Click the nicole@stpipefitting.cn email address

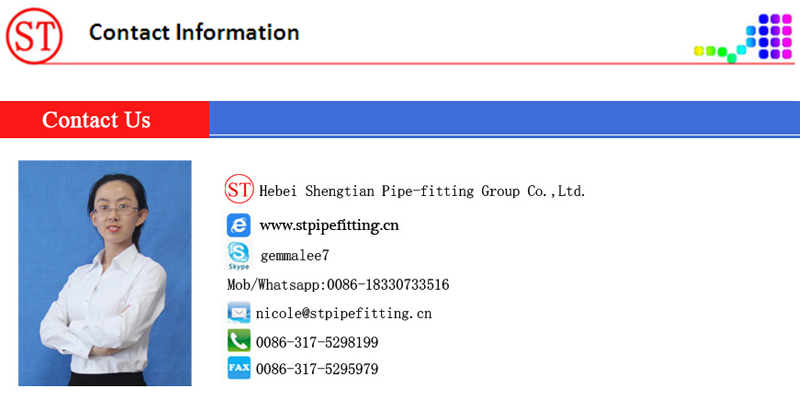point(344,313)
